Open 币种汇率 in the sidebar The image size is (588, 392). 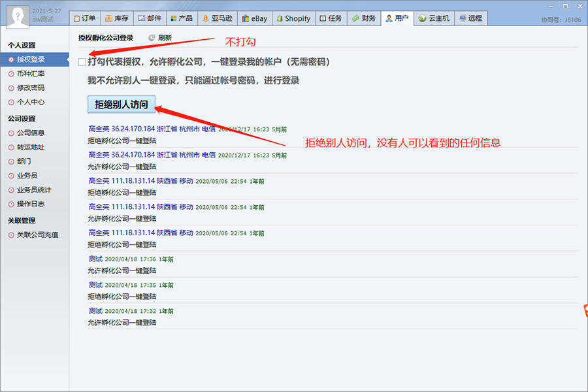31,74
